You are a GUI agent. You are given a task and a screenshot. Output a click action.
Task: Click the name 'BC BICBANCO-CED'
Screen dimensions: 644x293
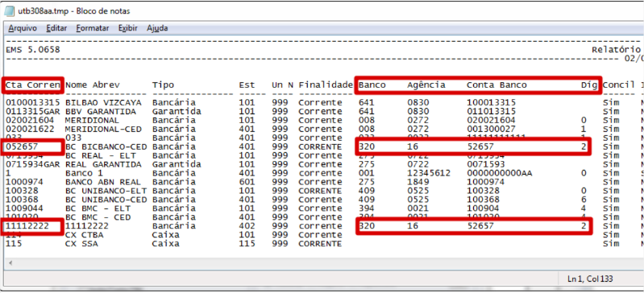[106, 146]
